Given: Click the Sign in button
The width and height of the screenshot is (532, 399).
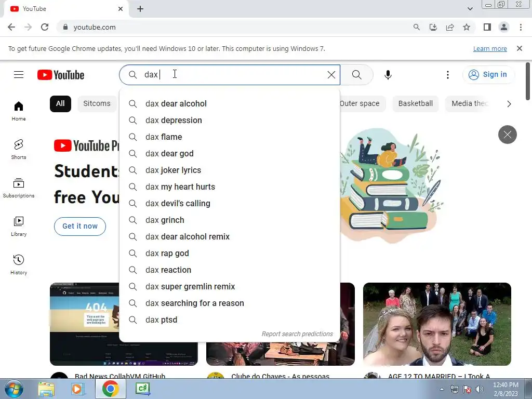Looking at the screenshot, I should pos(488,75).
